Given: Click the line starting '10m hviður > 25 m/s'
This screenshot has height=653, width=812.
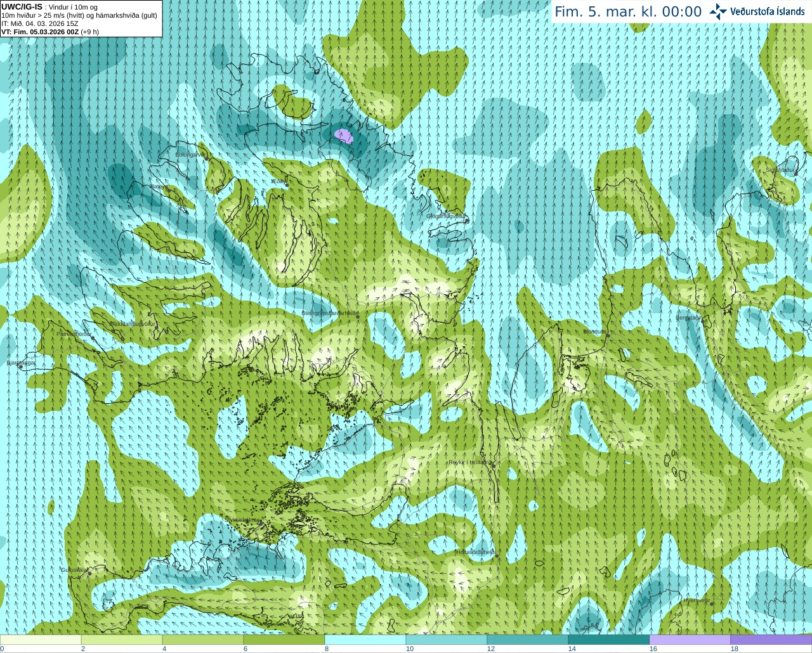Looking at the screenshot, I should tap(79, 15).
